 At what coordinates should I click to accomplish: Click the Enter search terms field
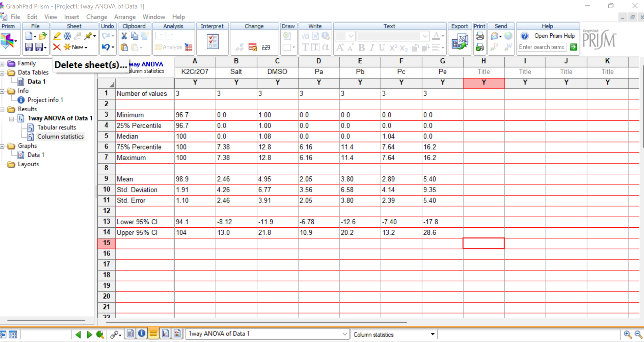541,47
